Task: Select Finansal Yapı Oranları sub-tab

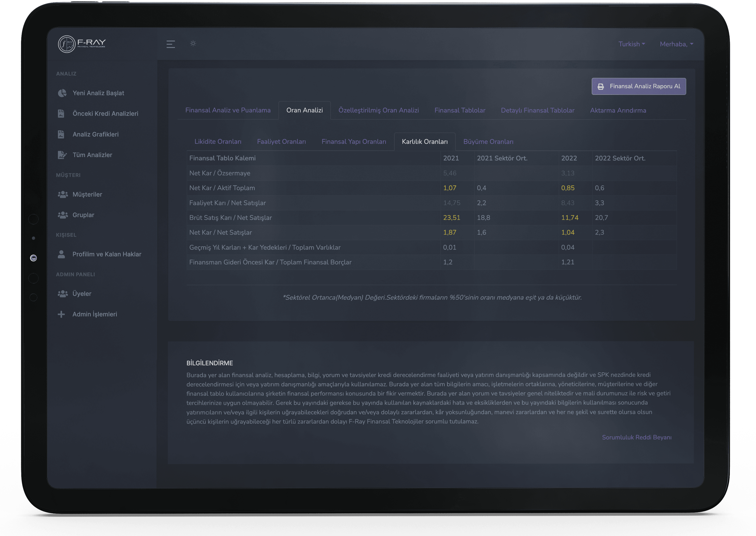Action: pos(354,142)
